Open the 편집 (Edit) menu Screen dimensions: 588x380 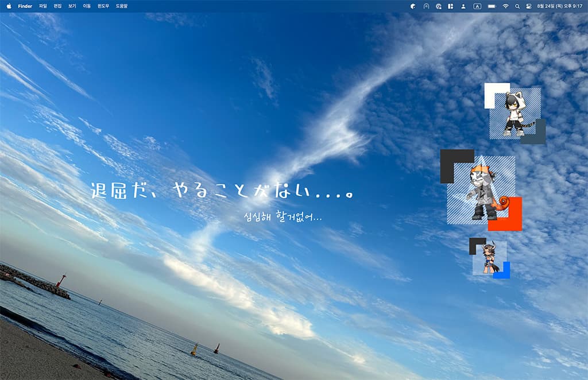(x=57, y=6)
